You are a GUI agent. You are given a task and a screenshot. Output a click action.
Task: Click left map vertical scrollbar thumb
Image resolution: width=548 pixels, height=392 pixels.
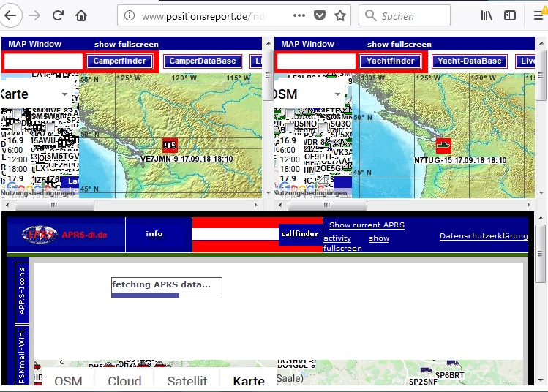pyautogui.click(x=268, y=75)
